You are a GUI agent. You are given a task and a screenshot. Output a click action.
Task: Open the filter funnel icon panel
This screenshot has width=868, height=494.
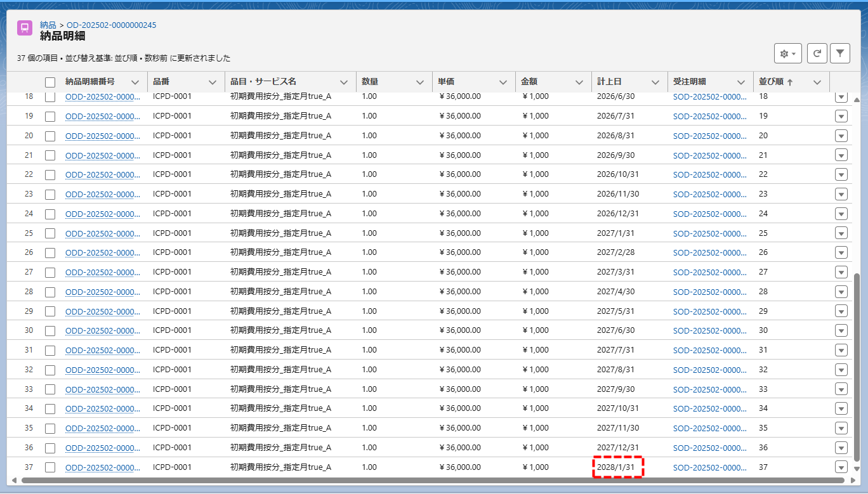click(839, 54)
